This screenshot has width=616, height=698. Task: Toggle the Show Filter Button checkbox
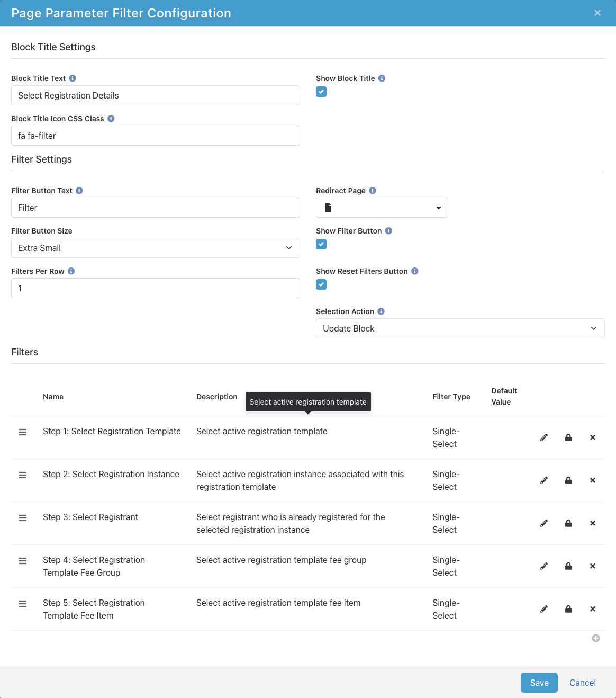(x=321, y=244)
